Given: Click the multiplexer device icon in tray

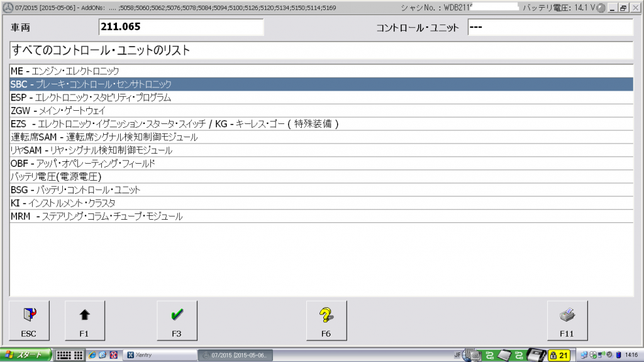Looking at the screenshot, I should 536,355.
